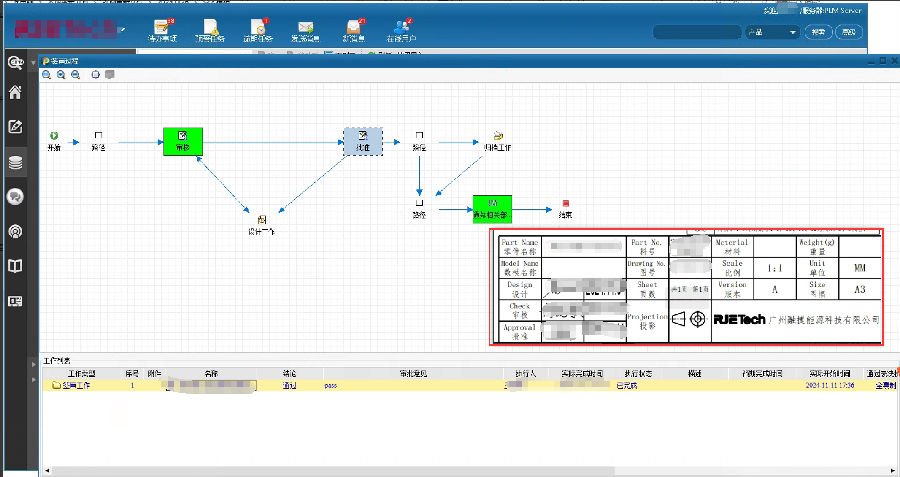Viewport: 900px width, 477px height.
Task: Click the first green review task node
Action: (x=182, y=140)
